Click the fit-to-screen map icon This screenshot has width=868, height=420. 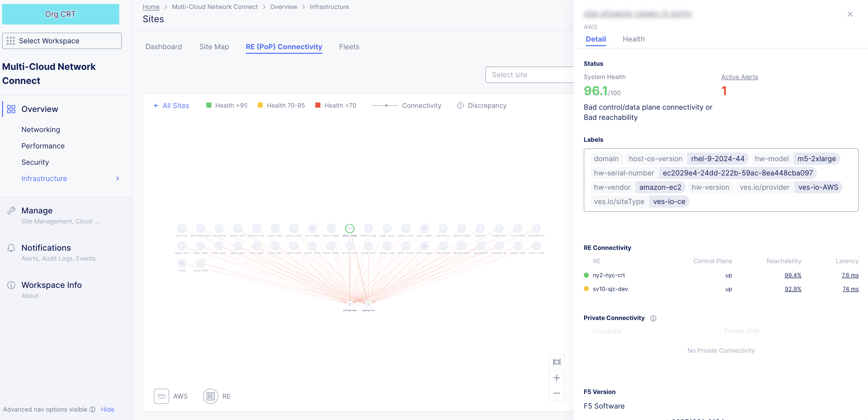tap(556, 362)
